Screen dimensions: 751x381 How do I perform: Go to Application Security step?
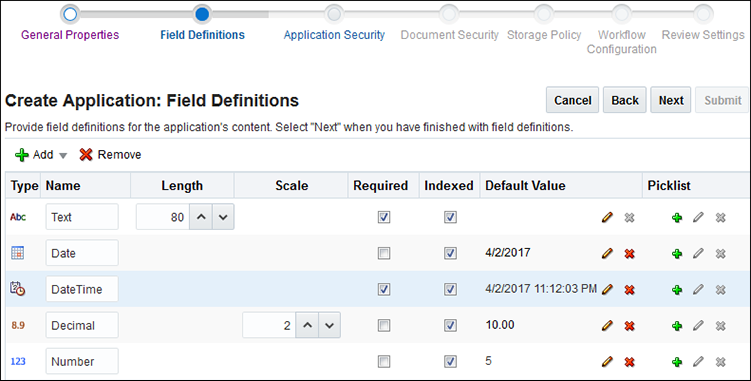pyautogui.click(x=334, y=35)
